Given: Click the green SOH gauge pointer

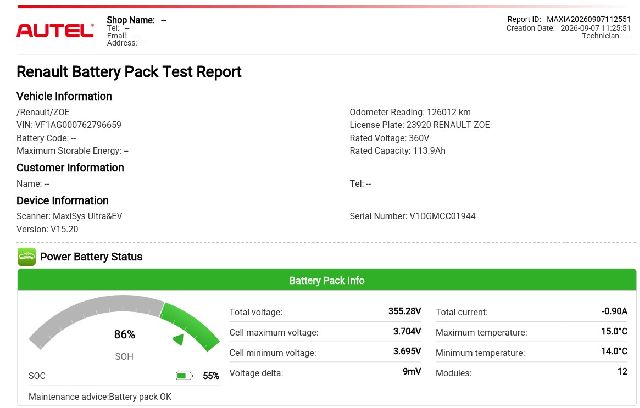Looking at the screenshot, I should click(179, 339).
